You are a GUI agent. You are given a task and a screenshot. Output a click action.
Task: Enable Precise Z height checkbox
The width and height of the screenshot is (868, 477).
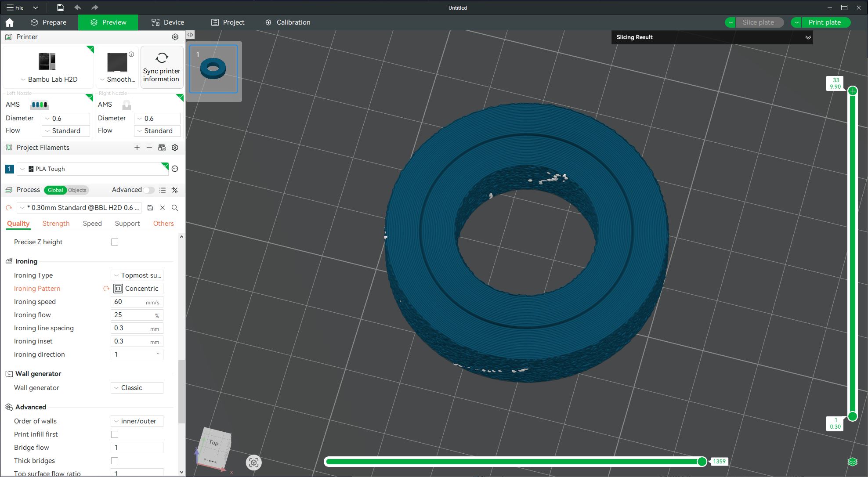pyautogui.click(x=115, y=242)
